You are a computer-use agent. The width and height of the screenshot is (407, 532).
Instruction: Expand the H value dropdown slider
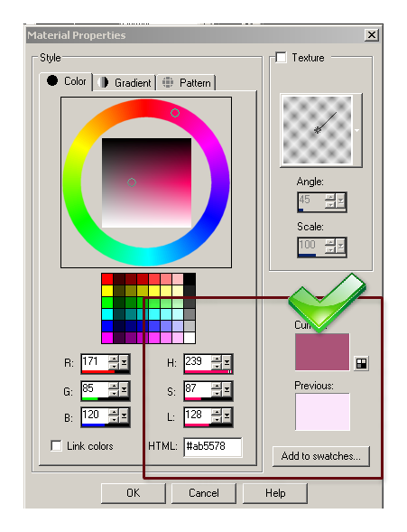pos(227,362)
